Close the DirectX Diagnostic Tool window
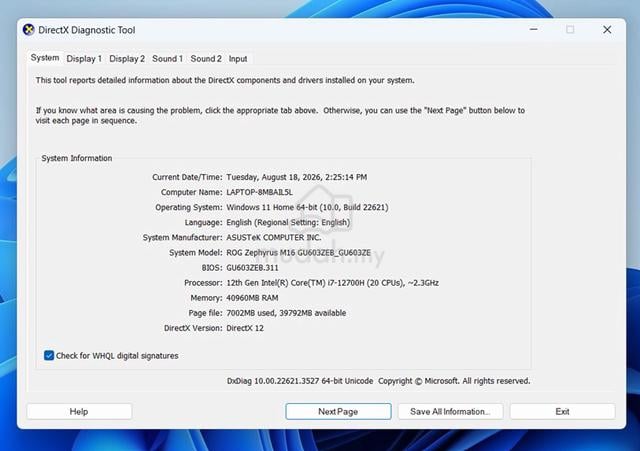 (x=607, y=29)
